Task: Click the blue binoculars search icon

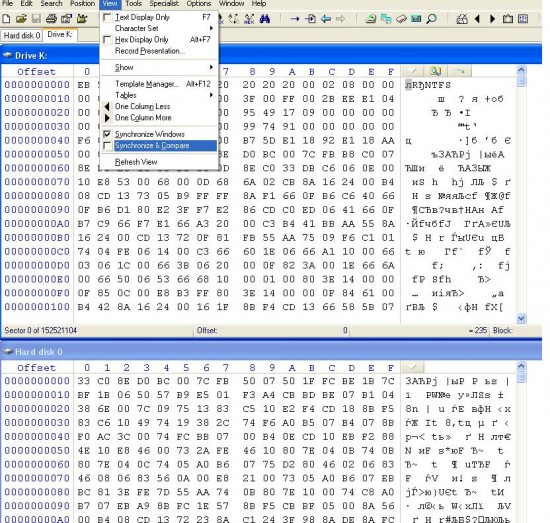Action: (x=265, y=19)
